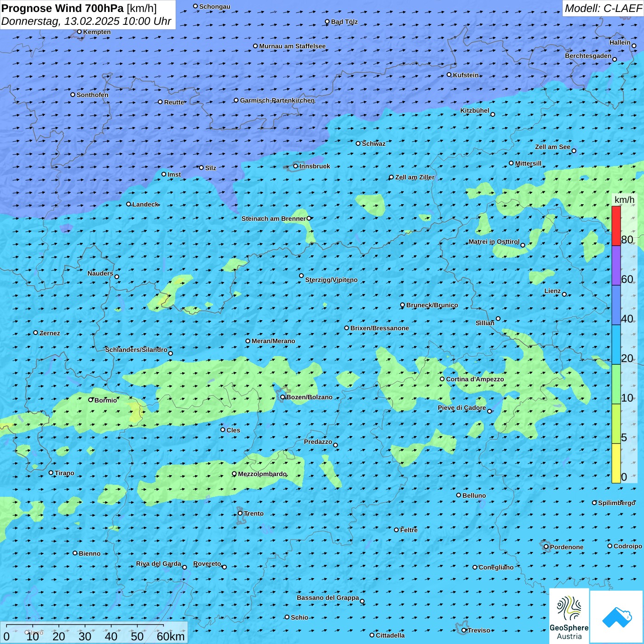This screenshot has width=644, height=644.
Task: Click the Feltre label
Action: pos(409,530)
